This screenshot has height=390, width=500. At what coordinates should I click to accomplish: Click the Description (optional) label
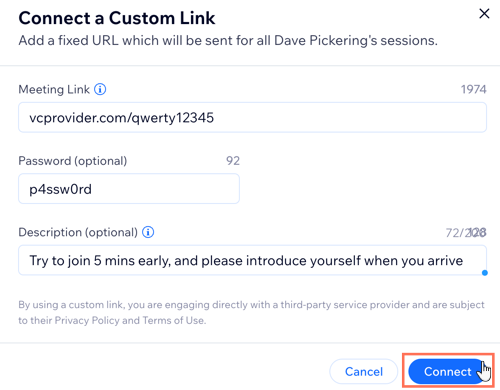[x=78, y=232]
